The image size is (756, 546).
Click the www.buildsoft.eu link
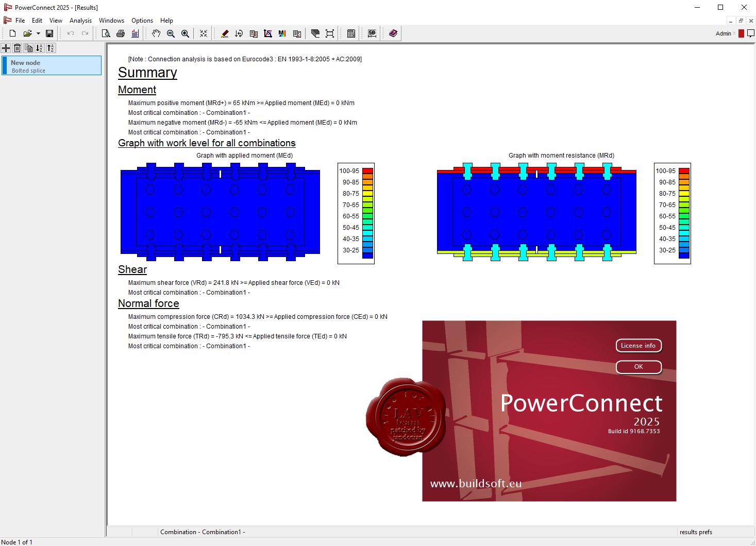click(476, 483)
